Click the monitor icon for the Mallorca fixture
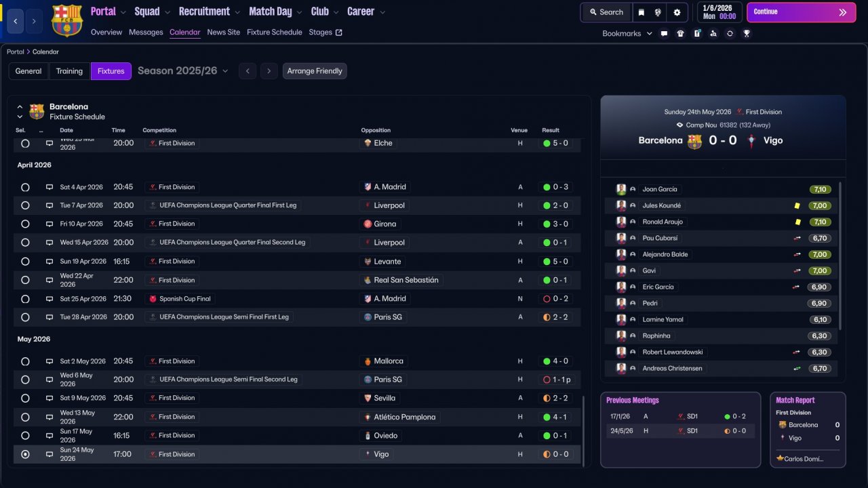Screen dimensions: 868x488 [x=50, y=361]
